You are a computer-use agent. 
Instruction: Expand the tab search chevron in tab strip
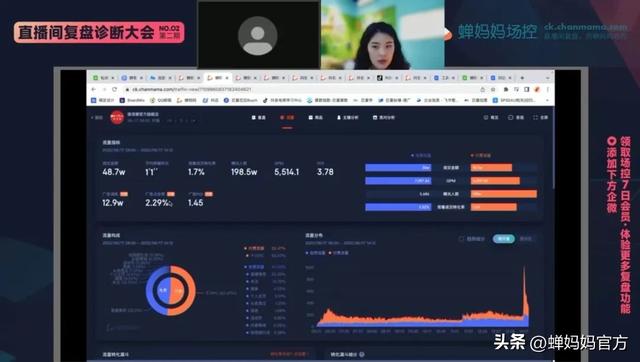[x=547, y=78]
